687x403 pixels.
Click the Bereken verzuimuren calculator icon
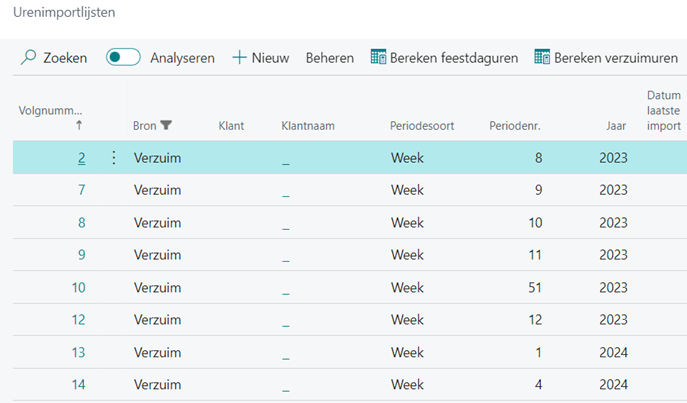click(543, 58)
